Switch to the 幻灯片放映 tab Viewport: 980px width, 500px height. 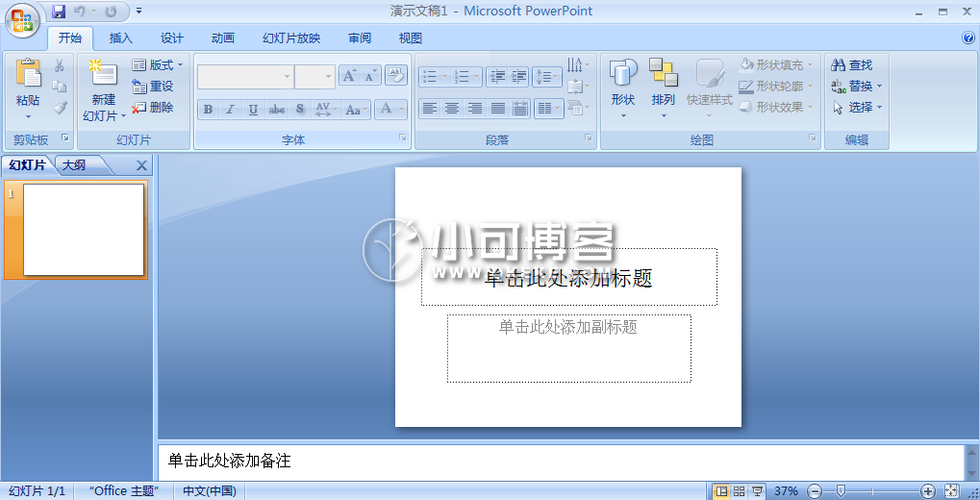pos(291,38)
